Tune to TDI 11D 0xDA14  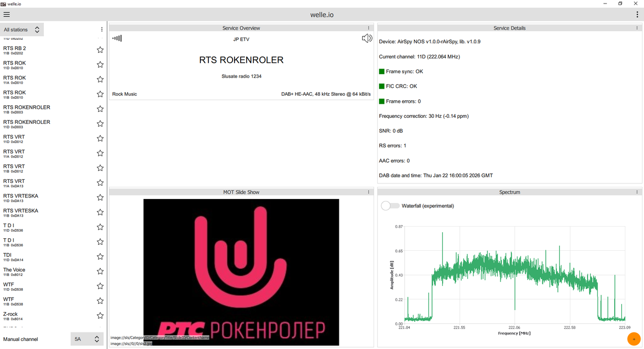[48, 256]
